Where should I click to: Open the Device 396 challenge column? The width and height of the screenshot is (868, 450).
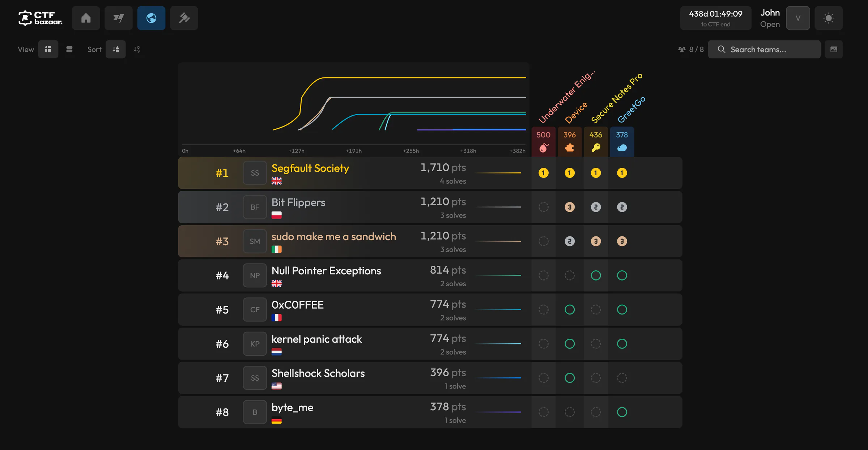[x=570, y=141]
